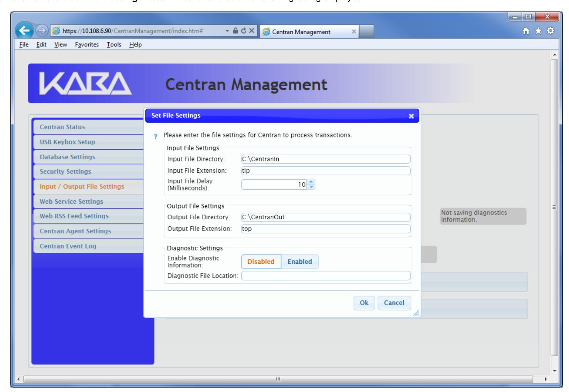This screenshot has width=569, height=392.
Task: Click the Not saving diagnostics information text
Action: click(x=474, y=216)
